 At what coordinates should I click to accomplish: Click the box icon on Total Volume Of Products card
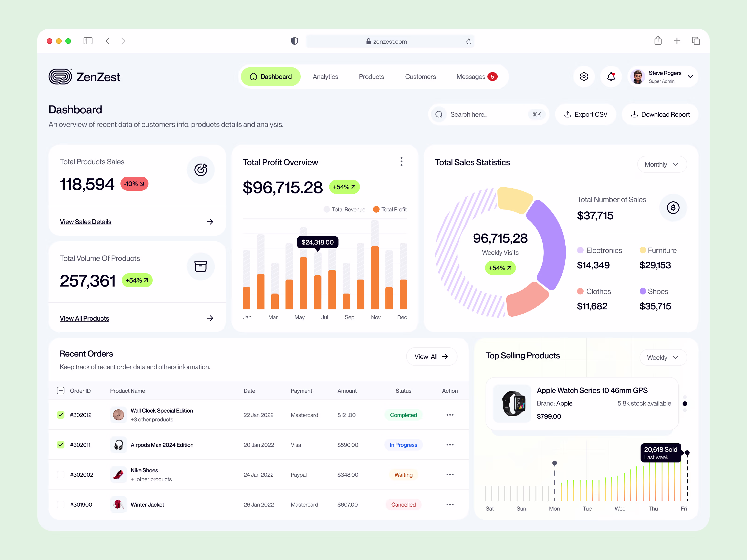click(201, 266)
